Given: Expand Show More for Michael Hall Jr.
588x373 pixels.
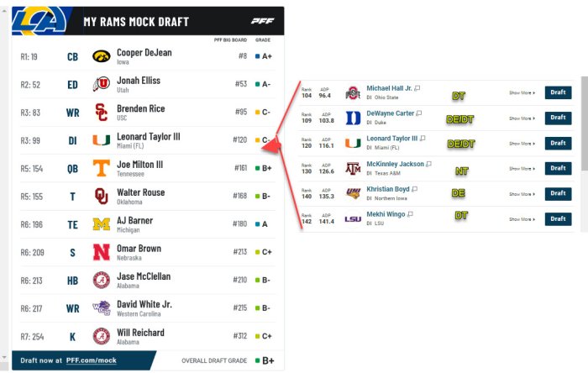Looking at the screenshot, I should (522, 93).
